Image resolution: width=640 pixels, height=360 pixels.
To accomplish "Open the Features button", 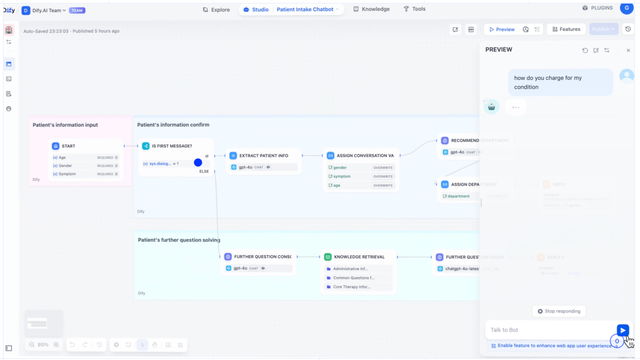I will (x=566, y=29).
